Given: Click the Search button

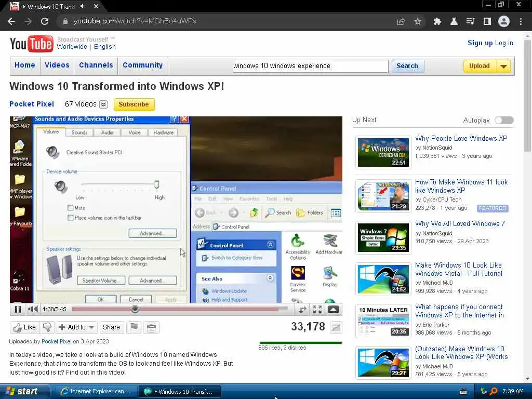Looking at the screenshot, I should [x=407, y=66].
